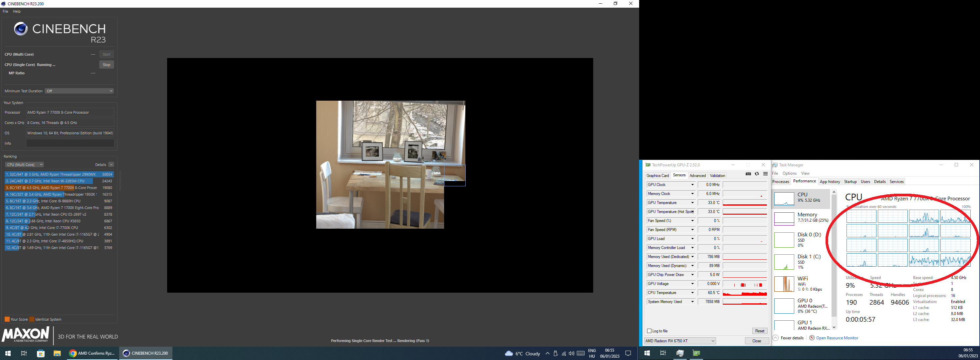Select ranking row Intel Core i9-9880H CPU
This screenshot has height=360, width=980.
tap(59, 201)
